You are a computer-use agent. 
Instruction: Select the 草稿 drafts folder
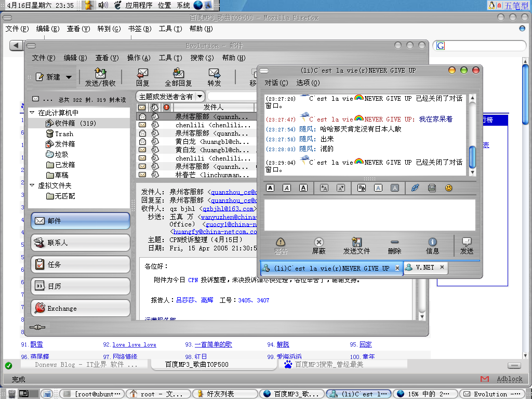pos(57,175)
